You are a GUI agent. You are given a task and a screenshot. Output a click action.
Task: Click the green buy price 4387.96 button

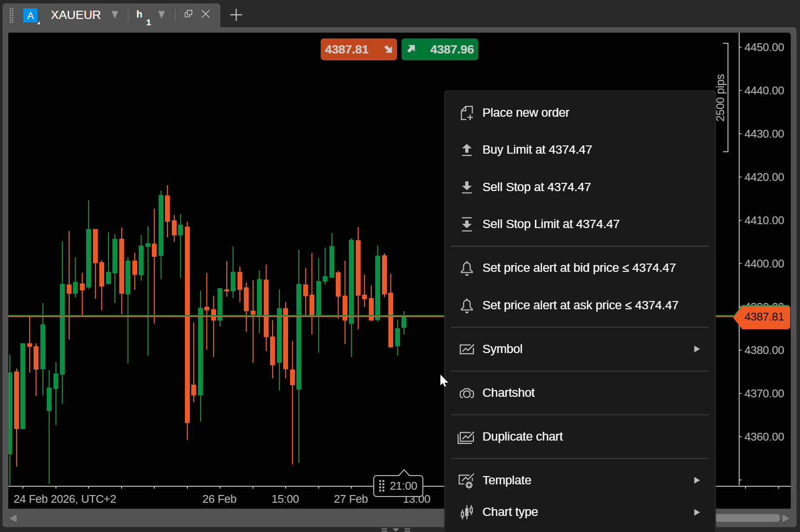[x=440, y=49]
